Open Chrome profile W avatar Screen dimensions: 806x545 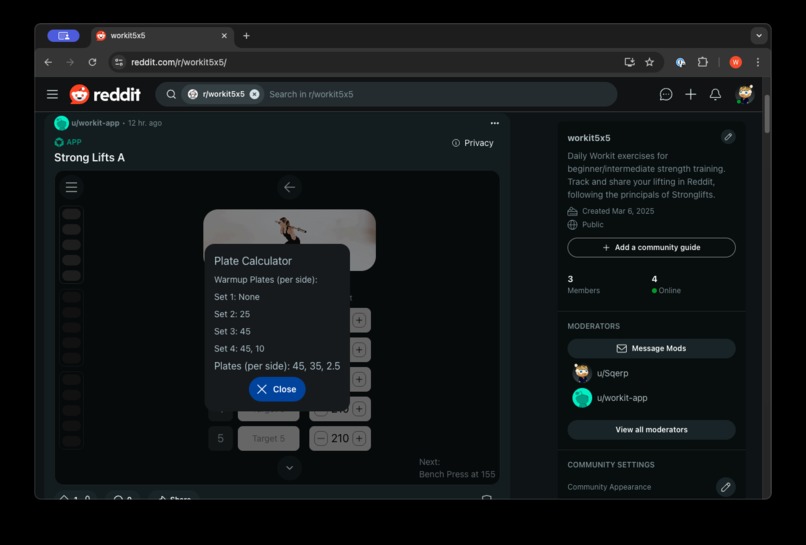(736, 62)
